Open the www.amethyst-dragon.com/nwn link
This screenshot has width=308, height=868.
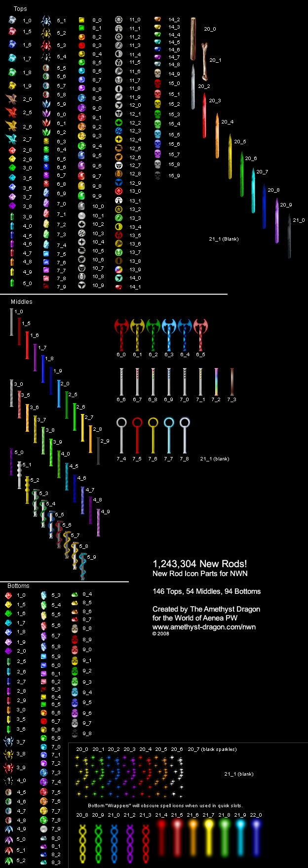click(x=204, y=627)
